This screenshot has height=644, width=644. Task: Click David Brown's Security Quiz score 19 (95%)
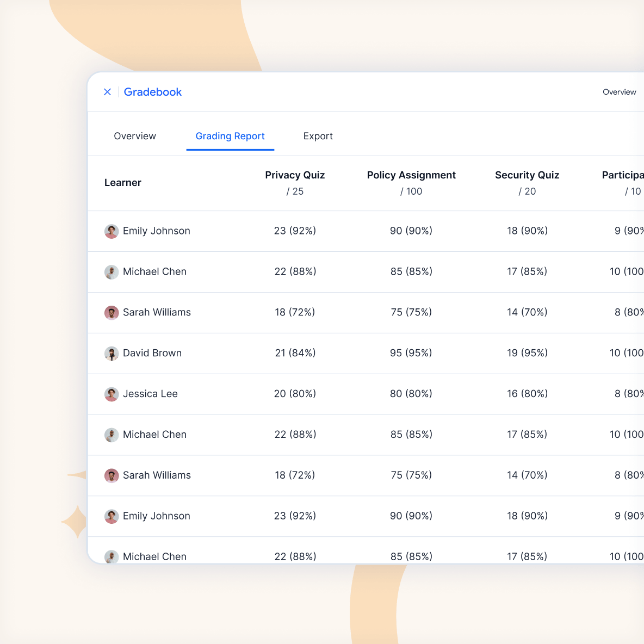(527, 353)
